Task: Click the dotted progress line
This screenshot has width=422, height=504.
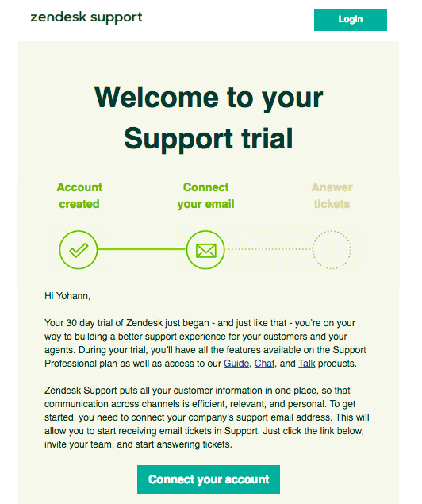Action: (x=269, y=249)
